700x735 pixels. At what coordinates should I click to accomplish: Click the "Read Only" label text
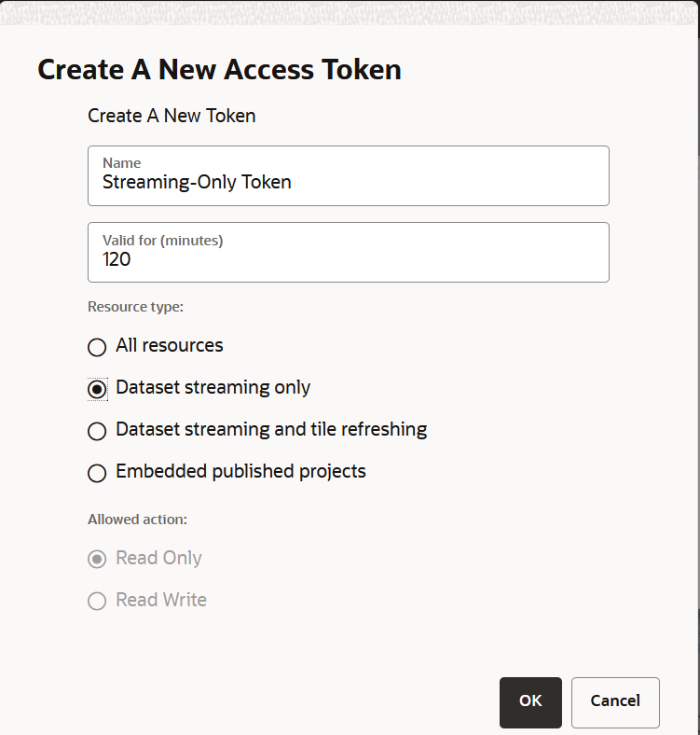point(158,559)
